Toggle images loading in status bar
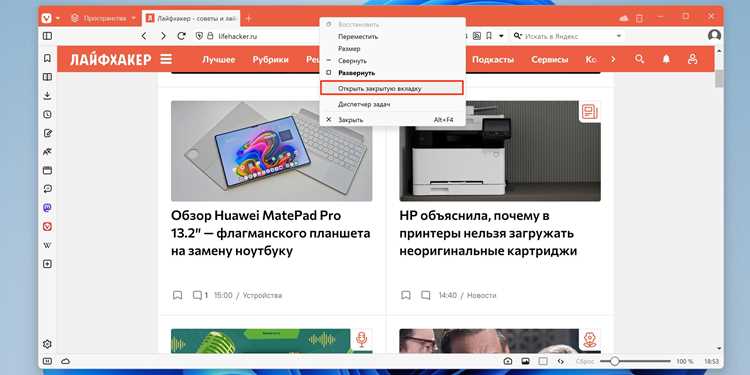750x375 pixels. (x=525, y=361)
